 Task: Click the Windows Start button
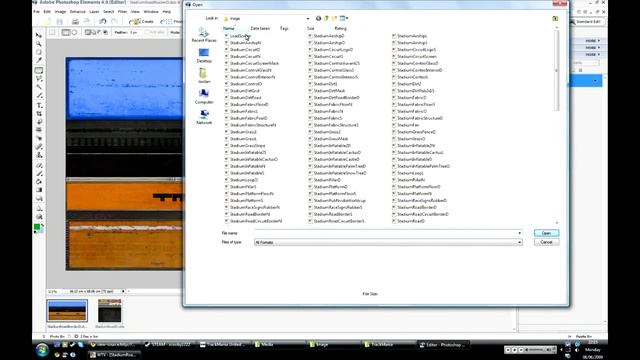(42, 350)
